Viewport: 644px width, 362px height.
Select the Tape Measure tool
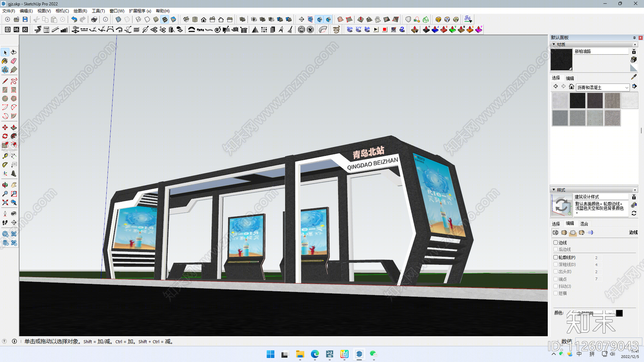(x=5, y=156)
